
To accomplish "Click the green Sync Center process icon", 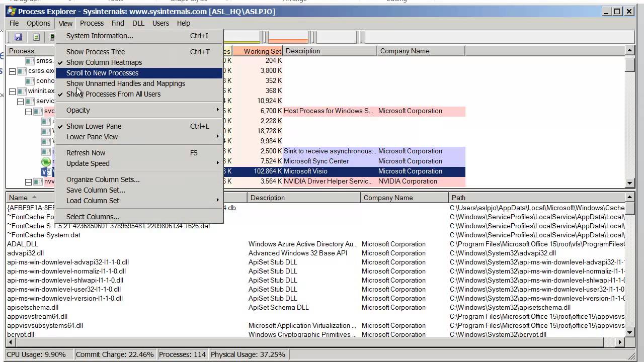I will 46,161.
